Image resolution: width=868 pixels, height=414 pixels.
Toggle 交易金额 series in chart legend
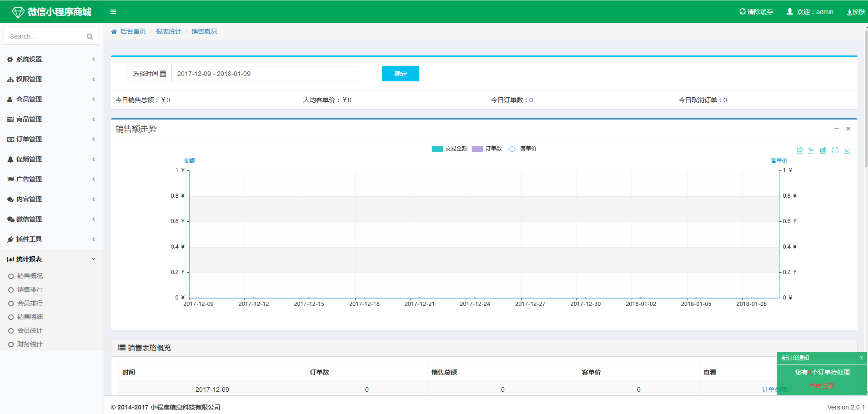(x=449, y=149)
